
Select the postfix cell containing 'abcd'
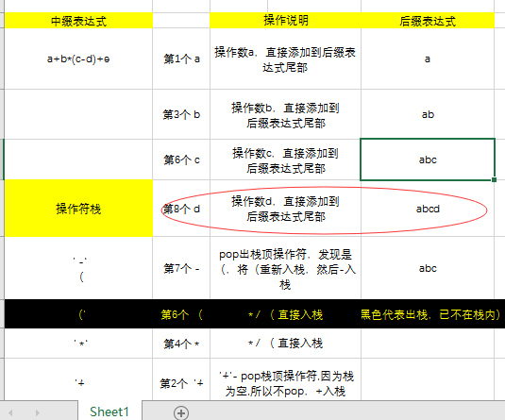coord(428,209)
